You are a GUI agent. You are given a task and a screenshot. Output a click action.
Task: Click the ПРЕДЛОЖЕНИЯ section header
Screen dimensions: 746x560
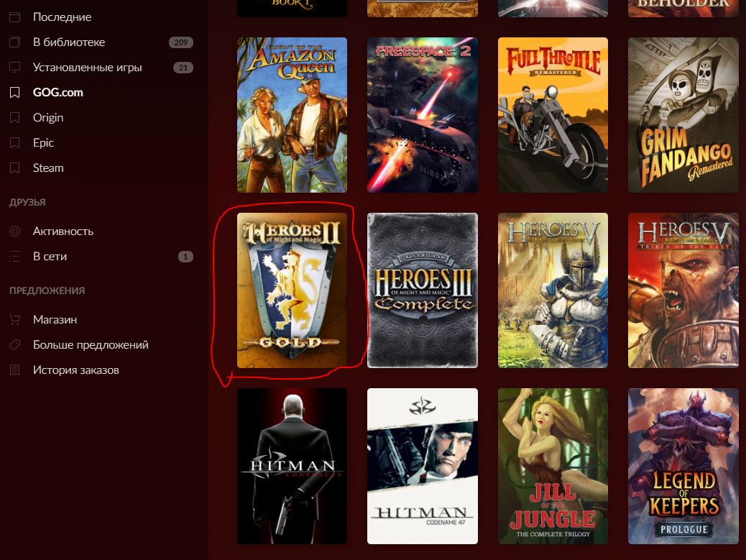tap(47, 290)
